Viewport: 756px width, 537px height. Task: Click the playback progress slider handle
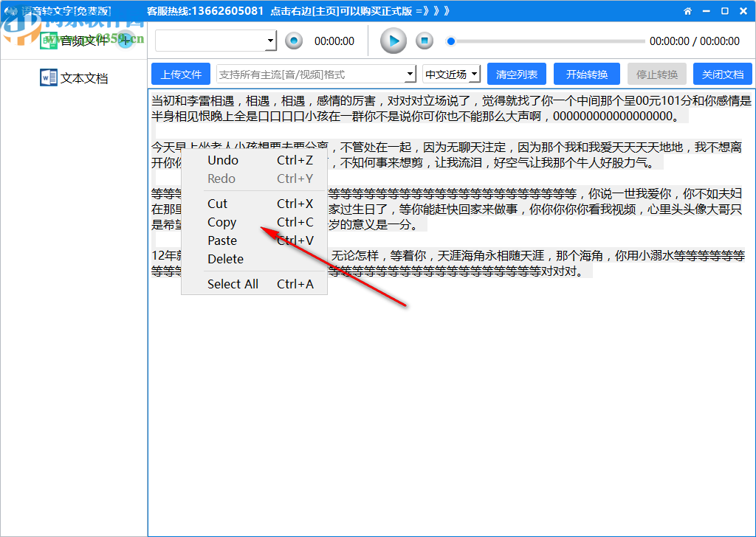point(451,41)
